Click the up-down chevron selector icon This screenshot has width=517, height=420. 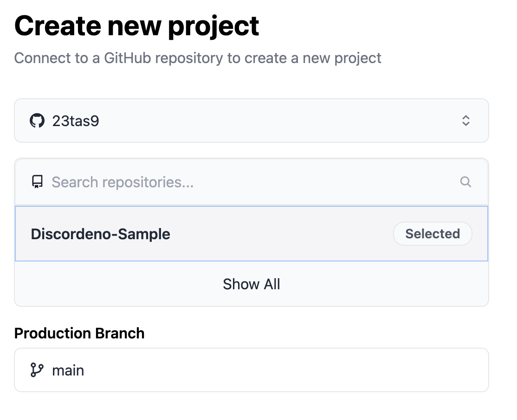pos(466,121)
